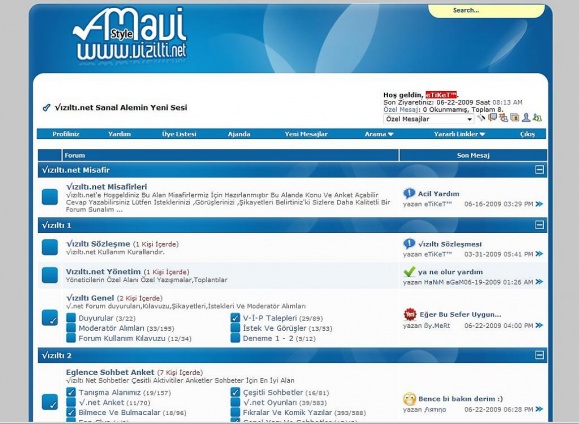Image resolution: width=579 pixels, height=424 pixels.
Task: Click the speech bubbles icon in welcome panel
Action: pyautogui.click(x=492, y=118)
